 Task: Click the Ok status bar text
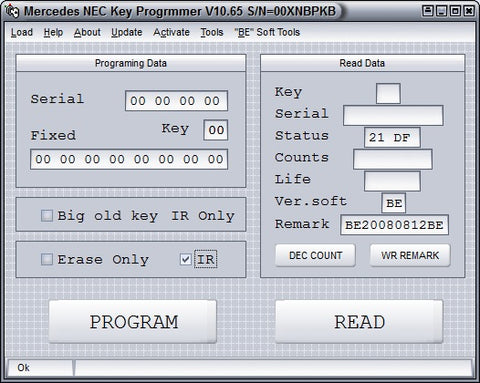click(x=23, y=368)
